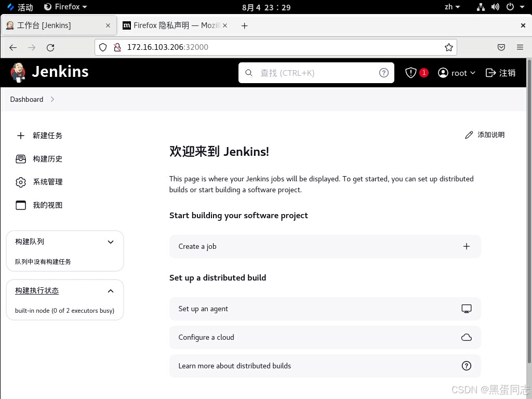Image resolution: width=532 pixels, height=399 pixels.
Task: Click the plus icon for 新建任务
Action: tap(21, 136)
